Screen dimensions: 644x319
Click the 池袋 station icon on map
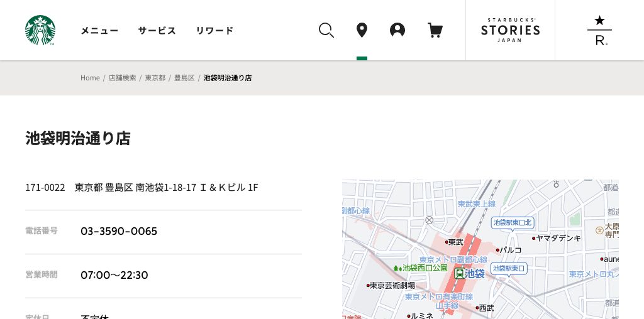(459, 274)
